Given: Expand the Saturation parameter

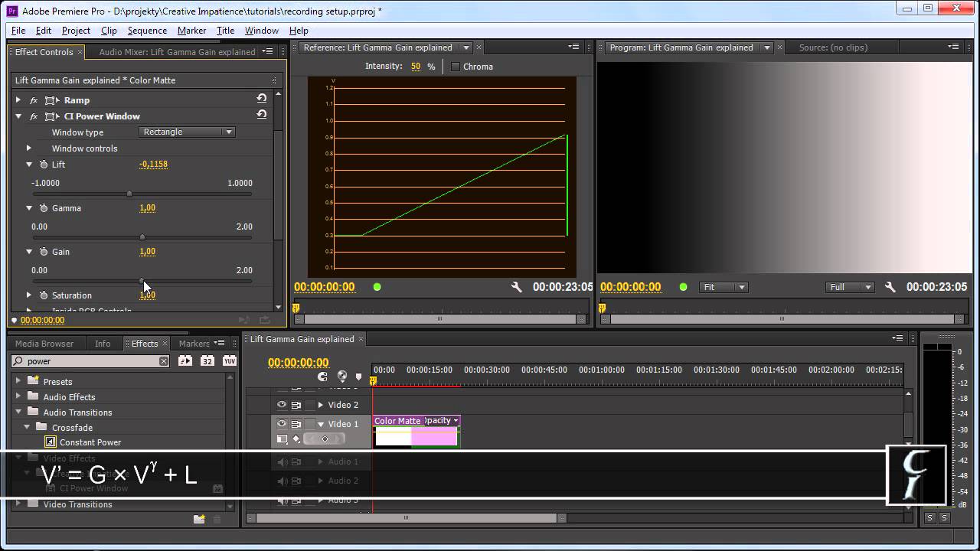Looking at the screenshot, I should [29, 295].
